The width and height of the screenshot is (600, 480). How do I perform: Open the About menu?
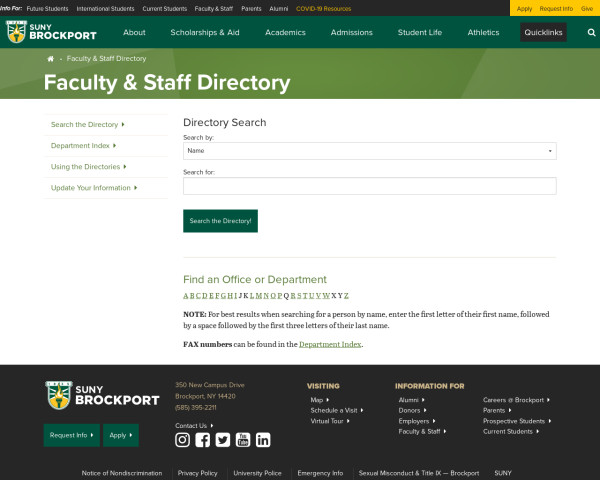click(134, 33)
